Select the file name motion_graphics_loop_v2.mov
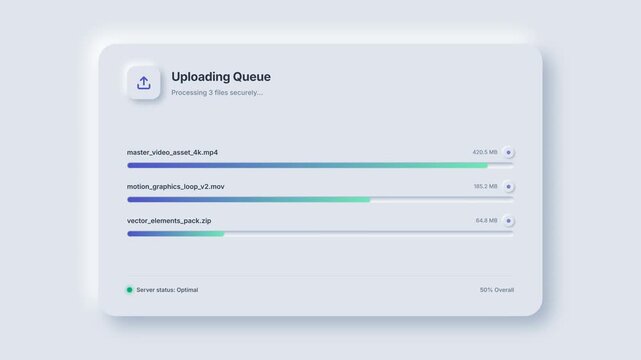Viewport: 641px width, 360px height. click(175, 187)
